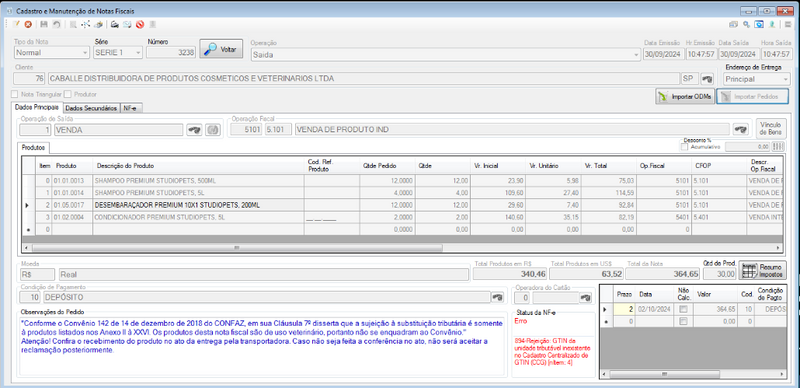
Task: Click the red X cancel toolbar icon
Action: tap(28, 24)
